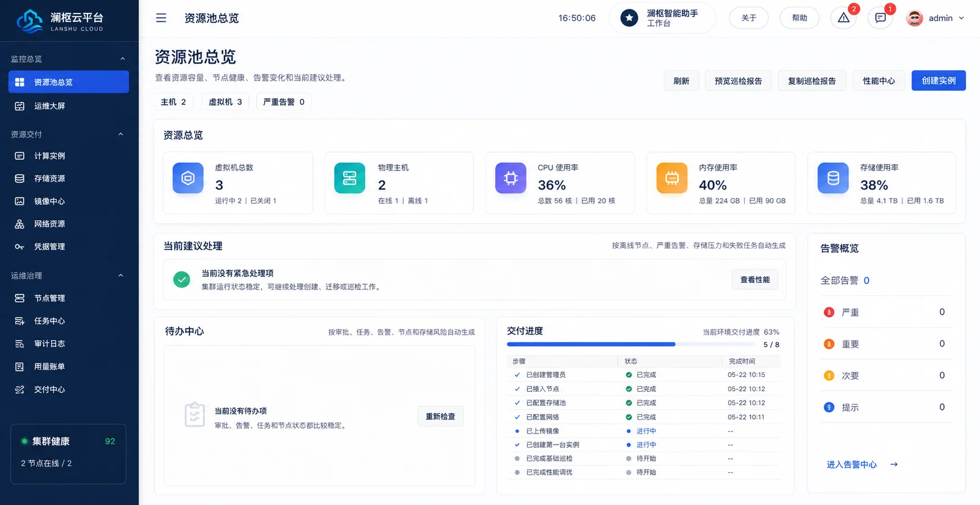
Task: Click the clipboard icon in 待办中心
Action: point(195,415)
